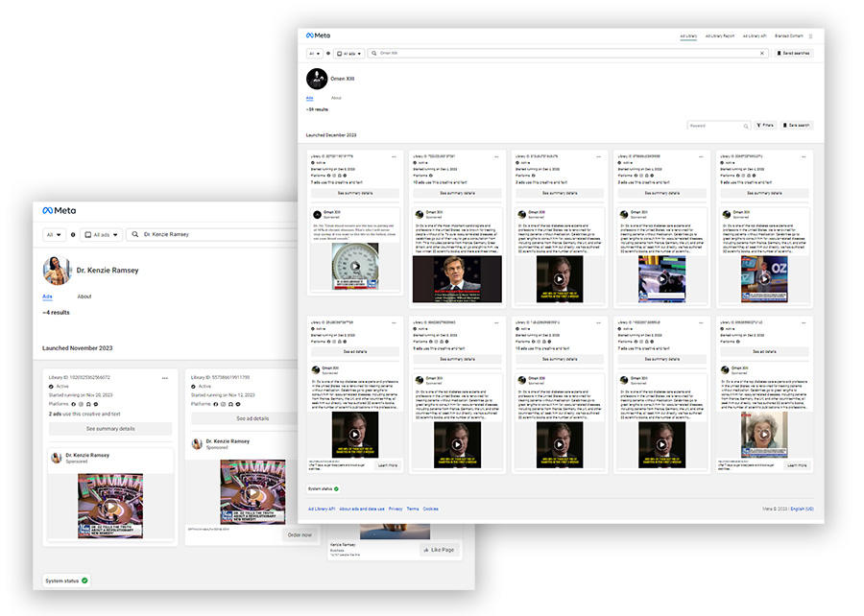Open the three-dot menu on the grey-haired woman ad card

[804, 322]
